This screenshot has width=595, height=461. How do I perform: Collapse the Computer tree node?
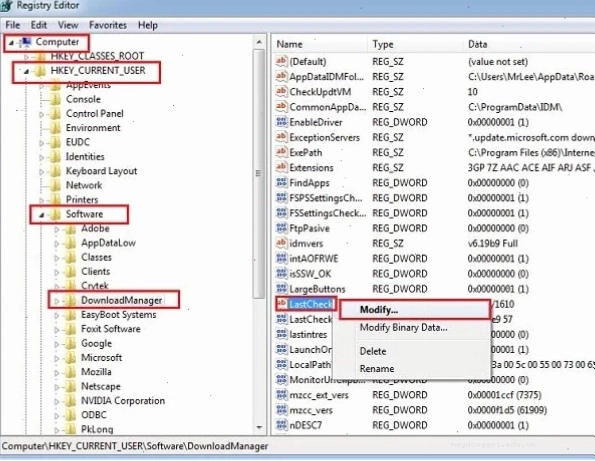pyautogui.click(x=11, y=42)
